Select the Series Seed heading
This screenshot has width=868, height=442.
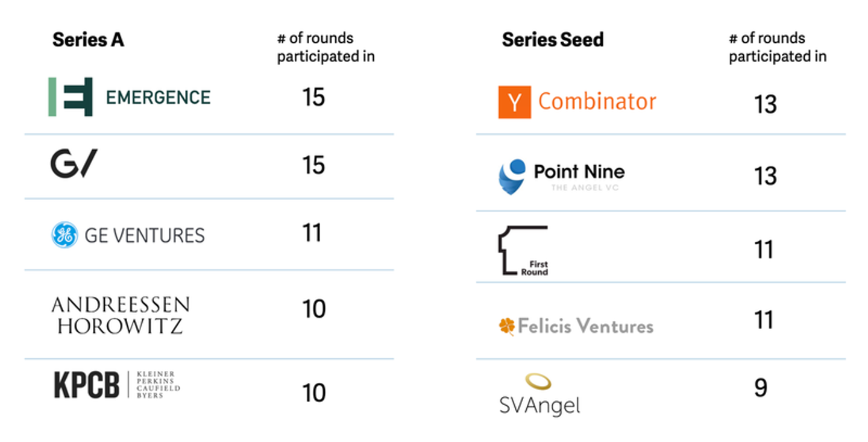coord(552,40)
